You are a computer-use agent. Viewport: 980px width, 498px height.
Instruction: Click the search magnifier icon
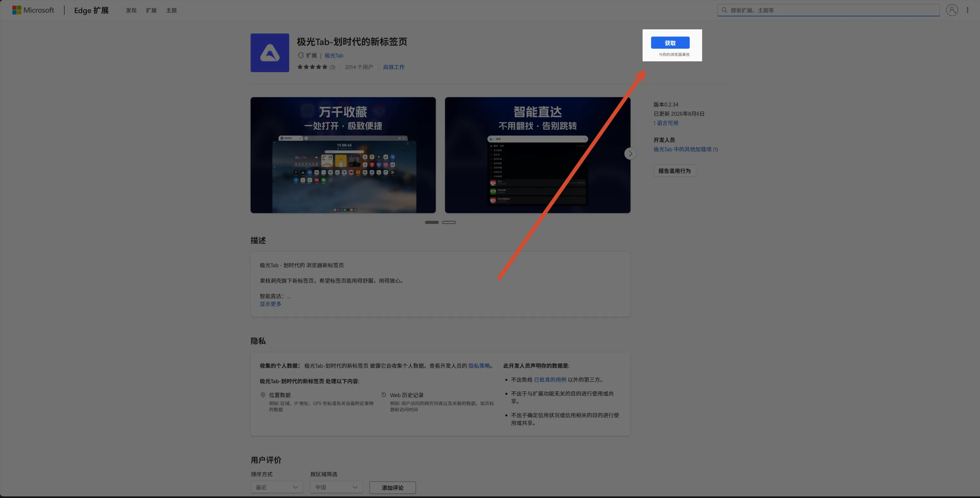click(x=724, y=10)
